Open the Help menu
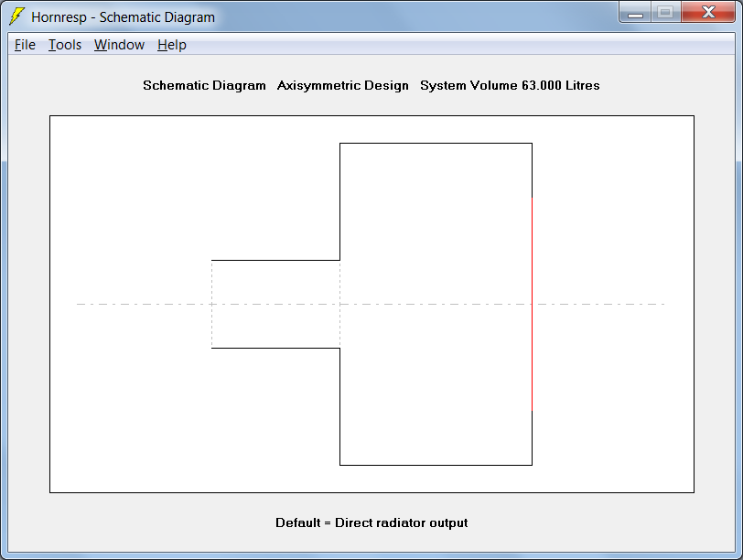 (x=171, y=45)
